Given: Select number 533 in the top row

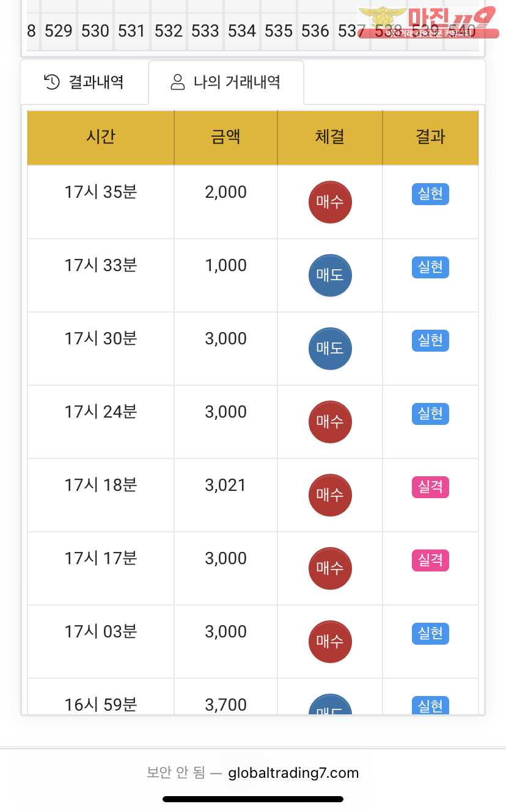Looking at the screenshot, I should tap(205, 31).
